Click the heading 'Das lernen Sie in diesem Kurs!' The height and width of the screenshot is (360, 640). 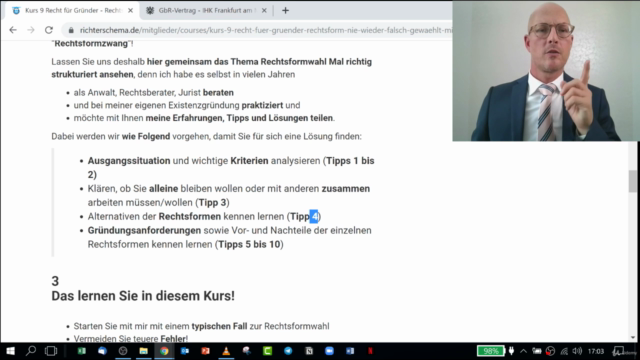coord(143,296)
